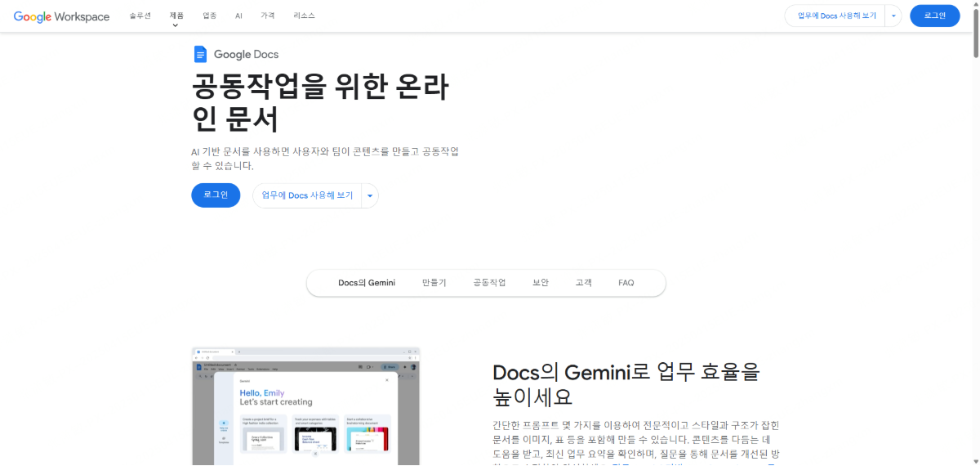Click the 로그인 button under the headline
Image resolution: width=980 pixels, height=466 pixels.
pos(216,195)
